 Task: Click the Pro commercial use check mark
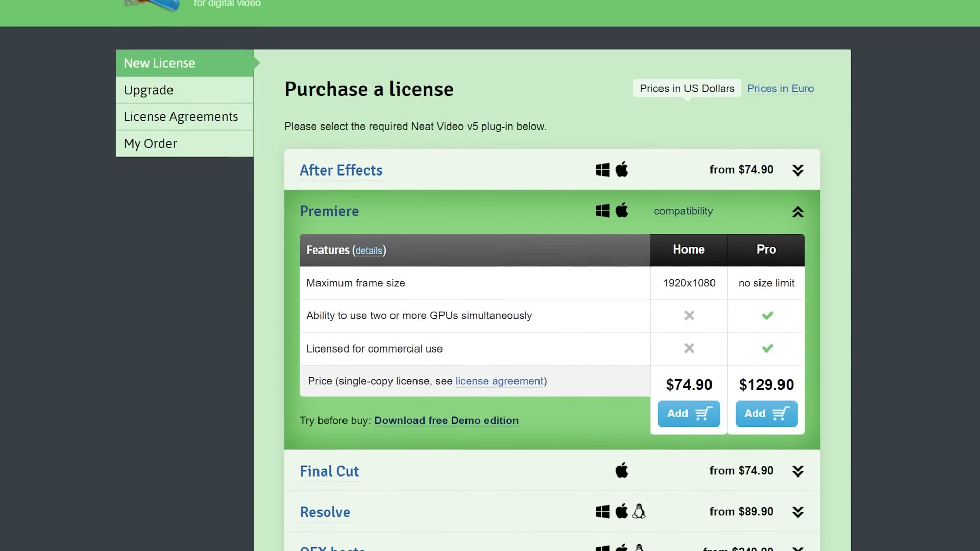[767, 348]
